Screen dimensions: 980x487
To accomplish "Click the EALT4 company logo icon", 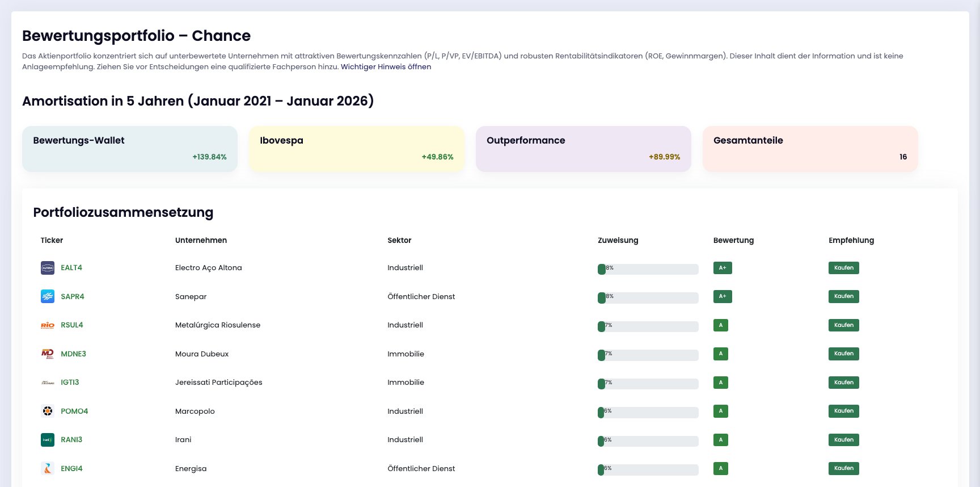I will click(48, 268).
